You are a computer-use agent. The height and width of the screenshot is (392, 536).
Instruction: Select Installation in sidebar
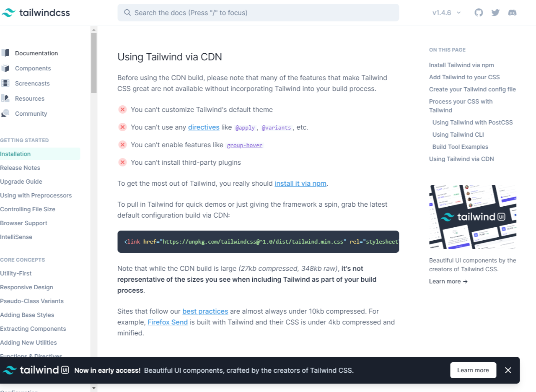pos(40,154)
